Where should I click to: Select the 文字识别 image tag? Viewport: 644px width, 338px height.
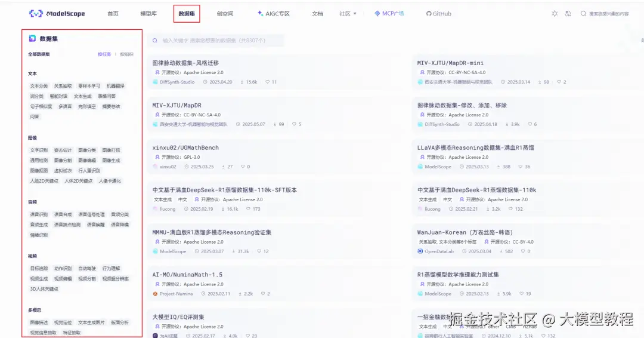click(x=39, y=150)
